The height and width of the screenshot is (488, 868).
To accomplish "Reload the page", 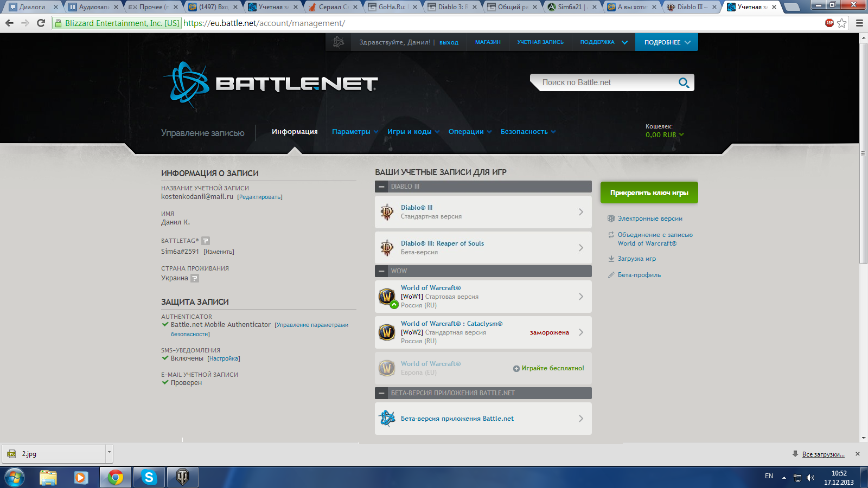I will (x=41, y=23).
